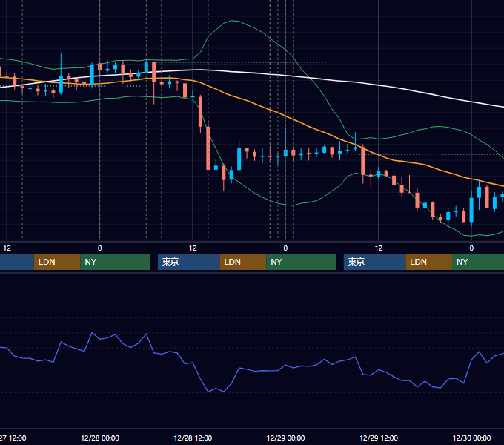Select the first 東京 session block
The height and width of the screenshot is (445, 504).
pos(189,262)
